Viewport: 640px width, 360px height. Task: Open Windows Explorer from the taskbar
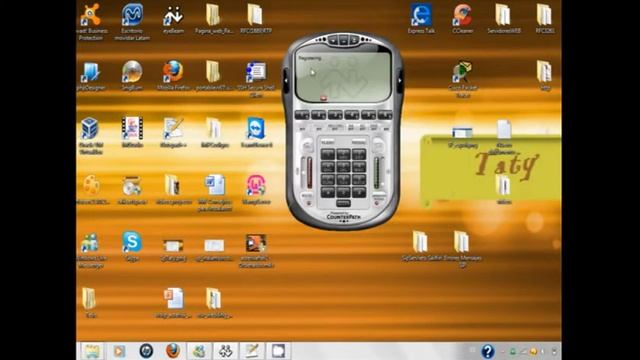coord(92,351)
